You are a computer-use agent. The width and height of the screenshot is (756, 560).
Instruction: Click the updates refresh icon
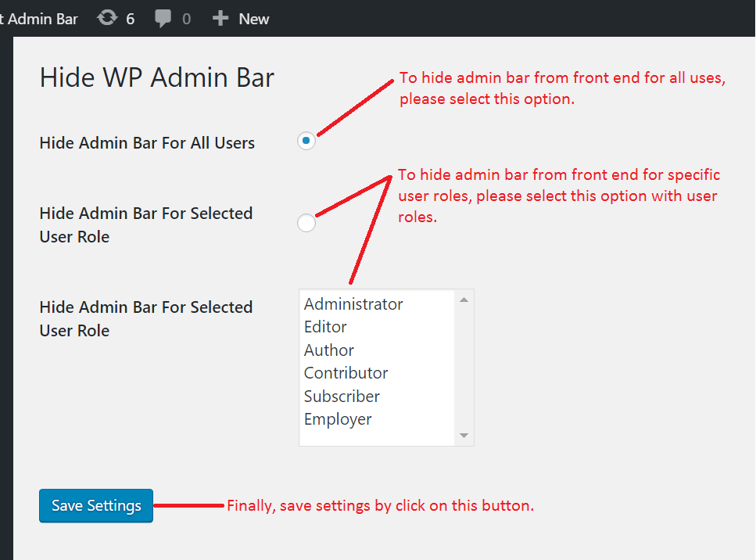(x=107, y=18)
